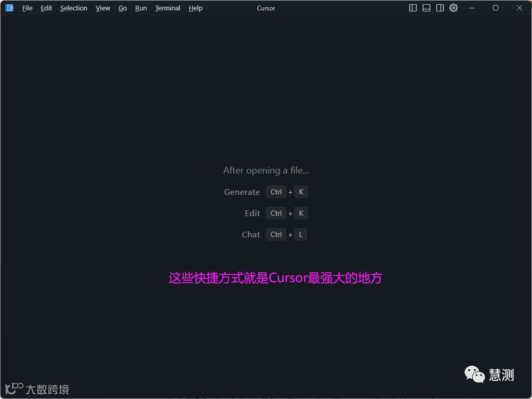Click the Cursor window title text
The width and height of the screenshot is (532, 399).
pyautogui.click(x=265, y=8)
